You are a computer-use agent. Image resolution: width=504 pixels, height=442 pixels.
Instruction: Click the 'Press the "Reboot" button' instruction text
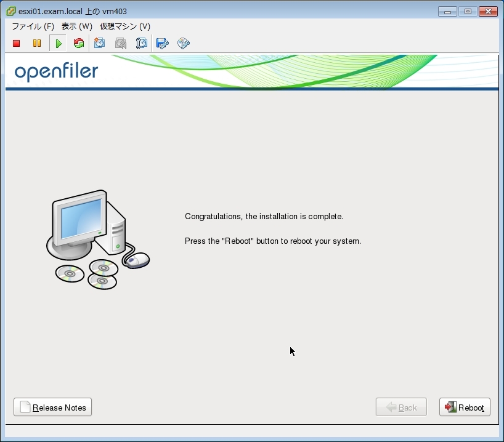[x=273, y=241]
